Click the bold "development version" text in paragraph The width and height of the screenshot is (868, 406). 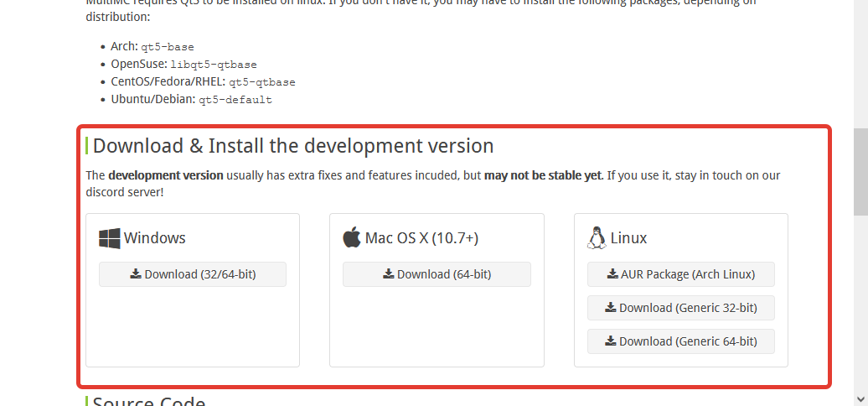click(x=166, y=175)
